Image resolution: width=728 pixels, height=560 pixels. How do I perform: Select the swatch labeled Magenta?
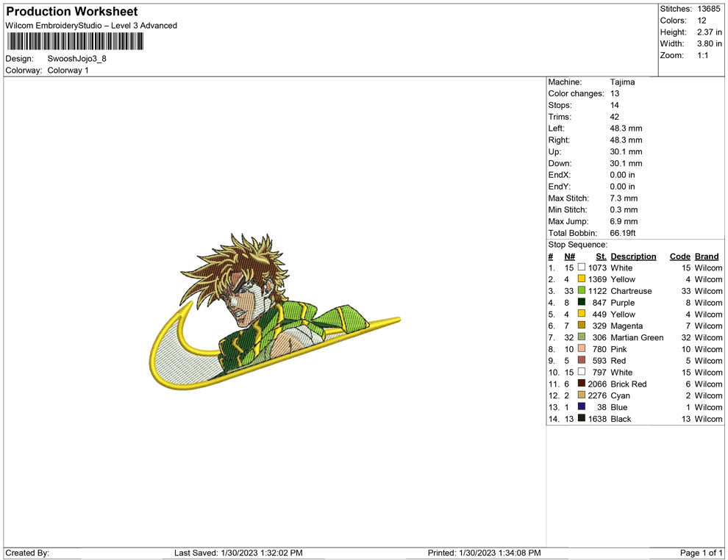pos(581,326)
